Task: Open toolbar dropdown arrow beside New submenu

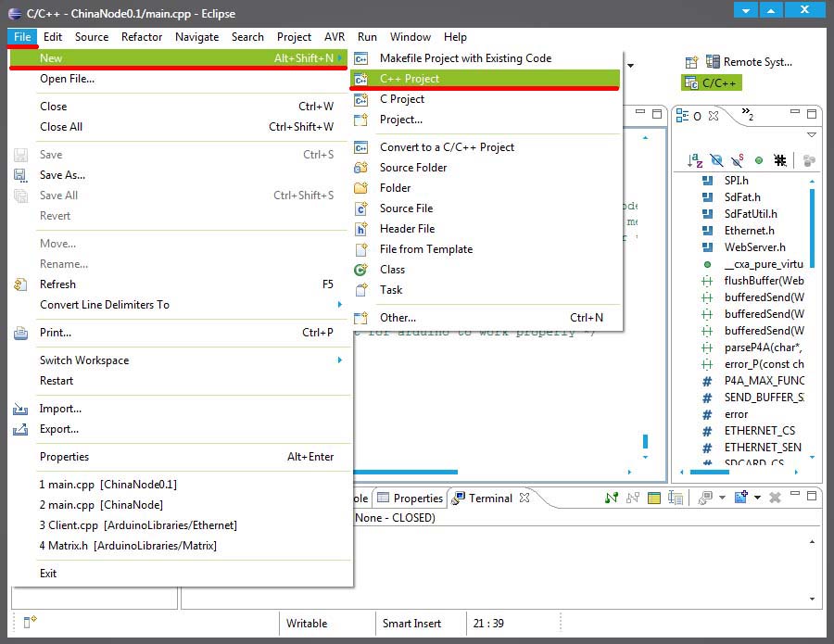Action: [x=631, y=66]
